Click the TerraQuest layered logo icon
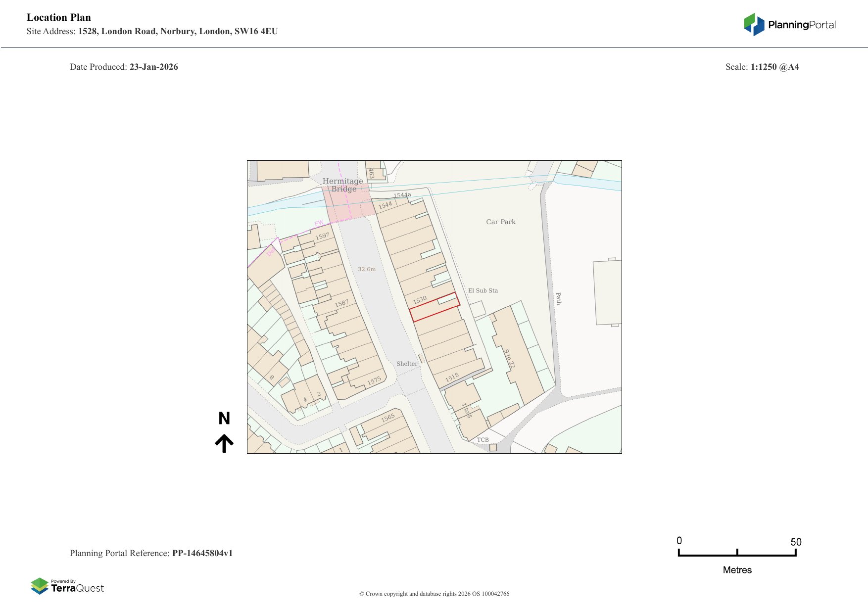Screen dimensions: 868x614 coord(40,586)
